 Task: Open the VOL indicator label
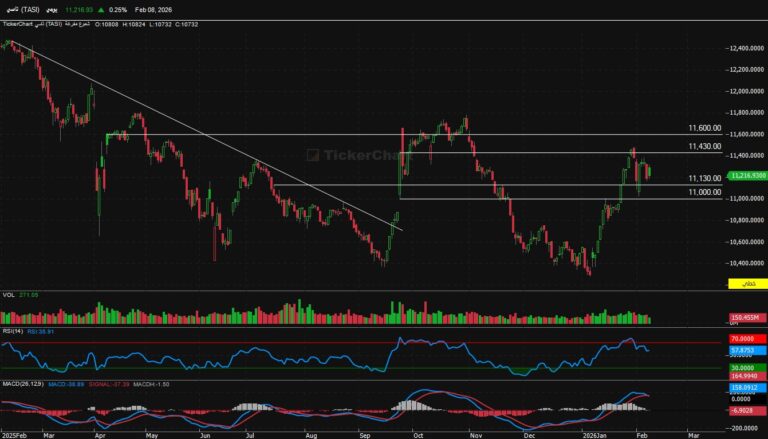tap(9, 295)
